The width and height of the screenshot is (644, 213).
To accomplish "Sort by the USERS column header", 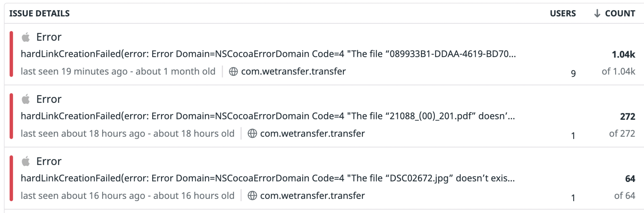I will pos(563,13).
